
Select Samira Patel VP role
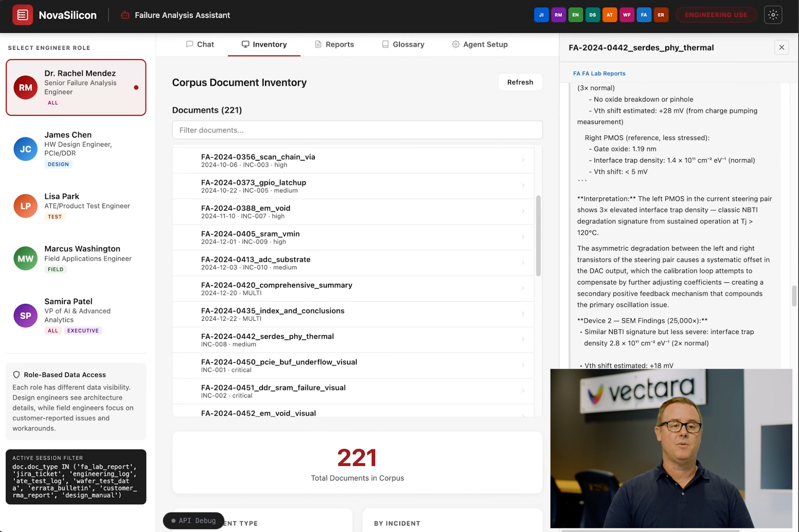click(76, 315)
